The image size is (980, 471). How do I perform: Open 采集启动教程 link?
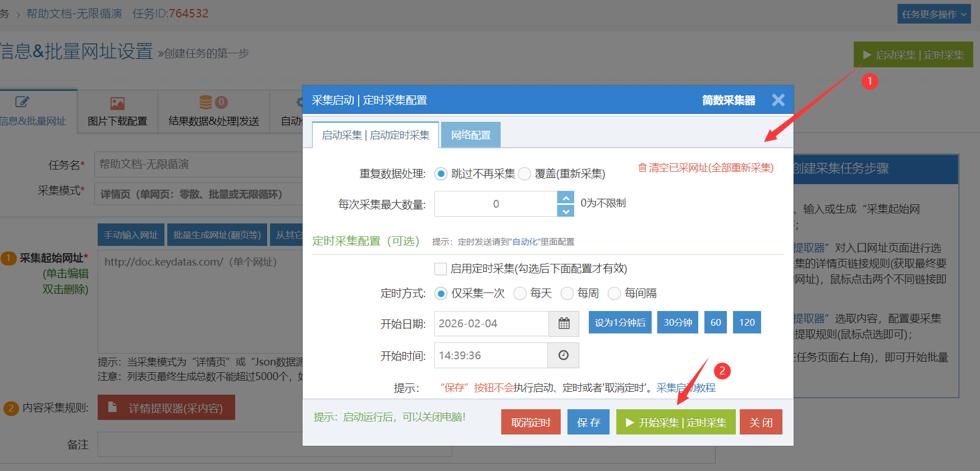(686, 387)
